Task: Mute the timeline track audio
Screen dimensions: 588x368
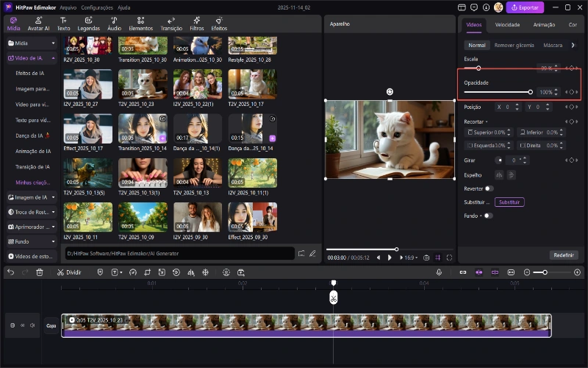Action: click(x=32, y=325)
